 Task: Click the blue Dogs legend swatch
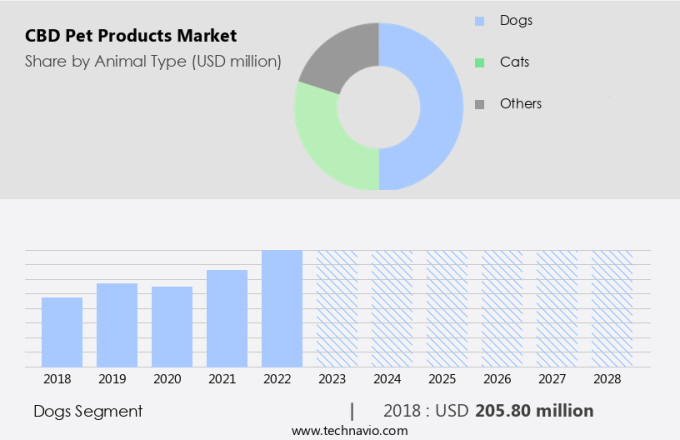[479, 20]
